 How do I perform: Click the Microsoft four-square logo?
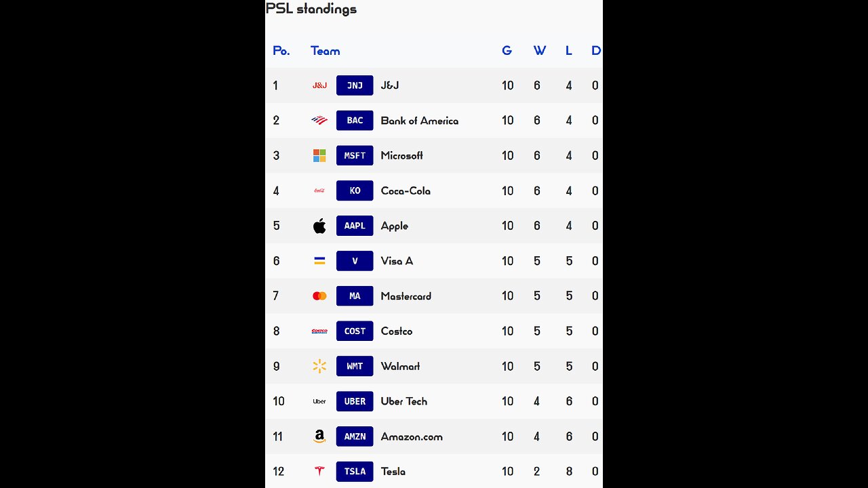319,156
